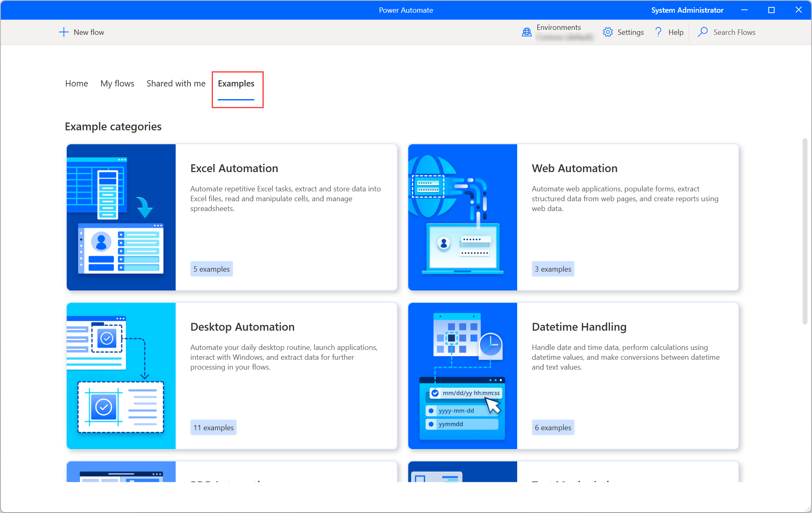Image resolution: width=812 pixels, height=513 pixels.
Task: Click the 3 examples link under Web Automation
Action: click(x=552, y=269)
